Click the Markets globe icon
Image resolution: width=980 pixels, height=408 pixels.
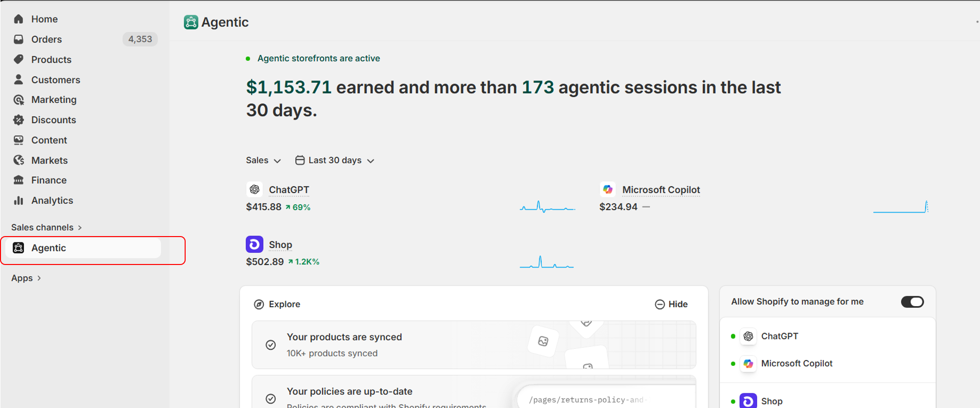click(19, 160)
